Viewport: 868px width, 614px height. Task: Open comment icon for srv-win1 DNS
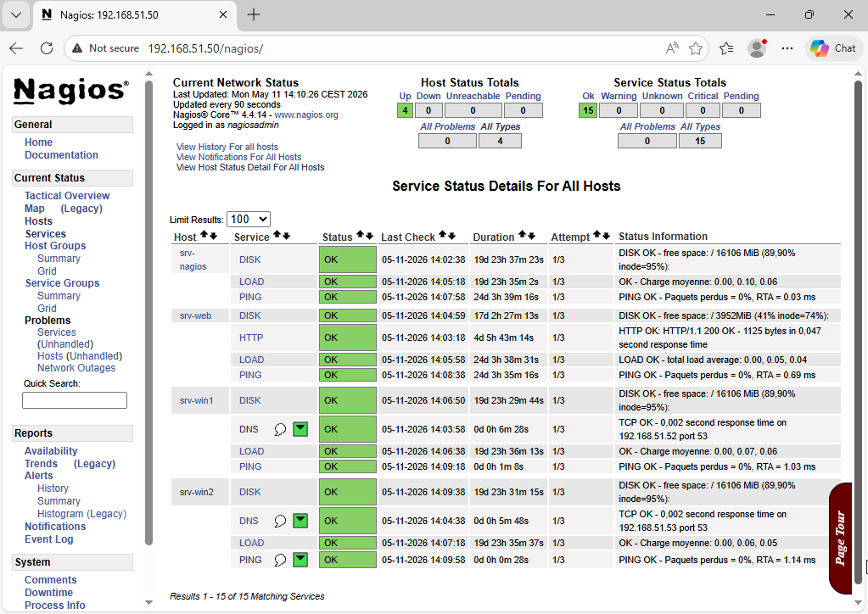(x=280, y=429)
